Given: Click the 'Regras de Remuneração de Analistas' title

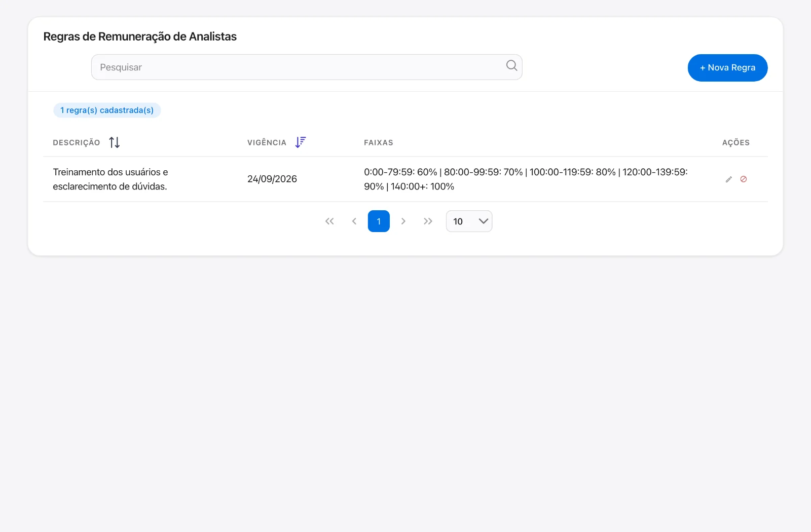Looking at the screenshot, I should 140,36.
